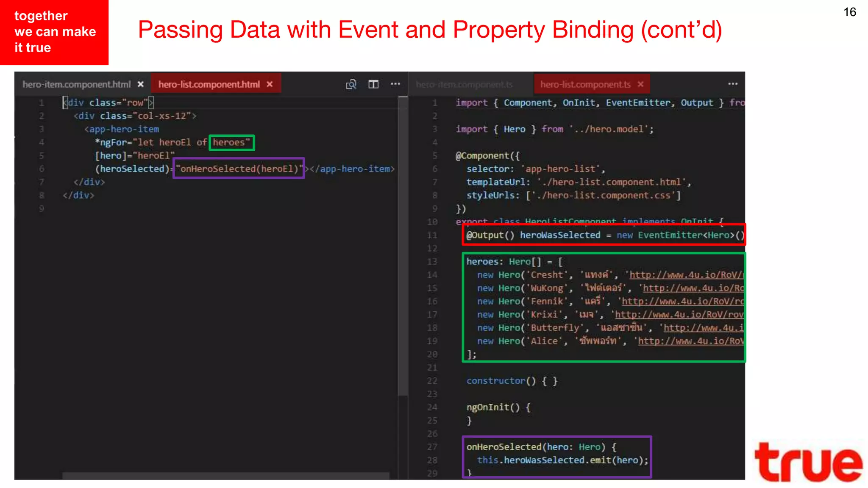The image size is (868, 488).
Task: Open left editor more actions menu
Action: point(395,84)
